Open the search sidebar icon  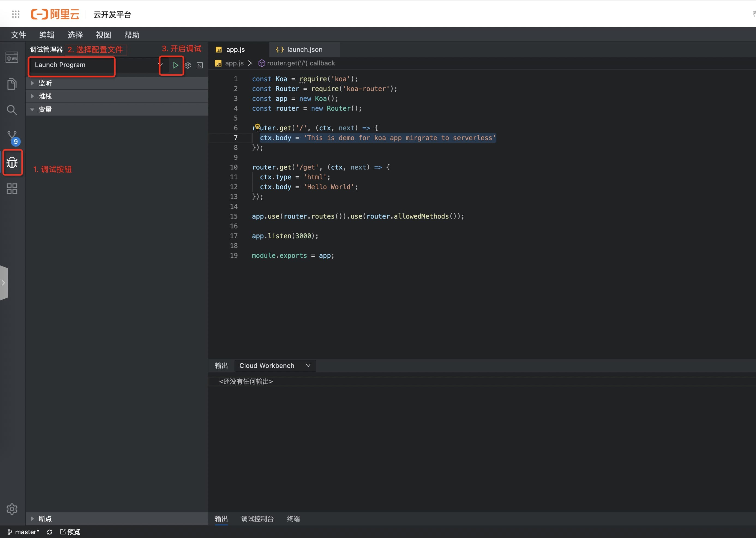pos(12,110)
